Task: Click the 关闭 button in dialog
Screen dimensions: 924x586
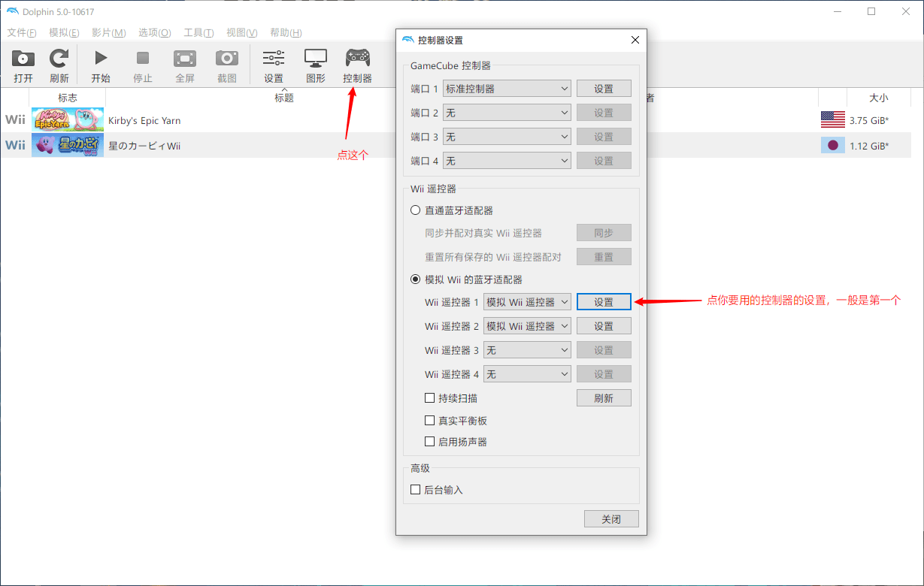Action: 611,519
